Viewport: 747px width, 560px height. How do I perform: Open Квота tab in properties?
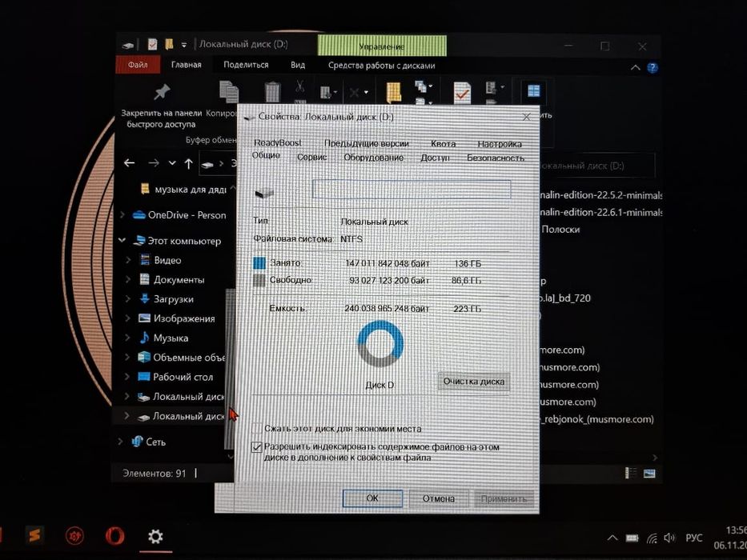[x=443, y=143]
